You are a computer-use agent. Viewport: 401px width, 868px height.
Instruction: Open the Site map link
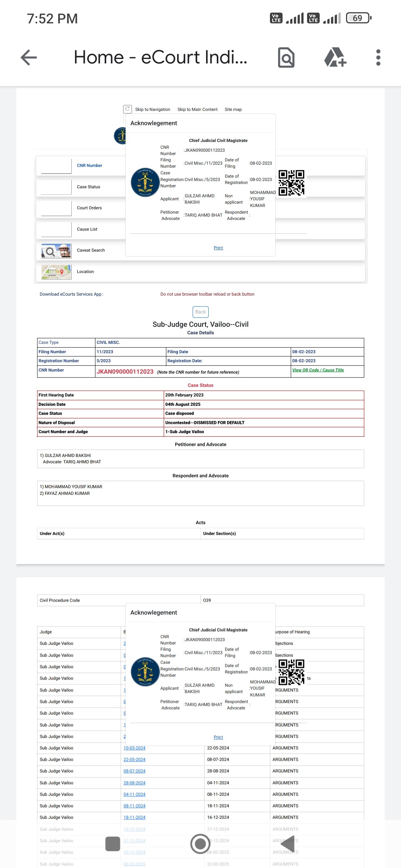(x=233, y=109)
